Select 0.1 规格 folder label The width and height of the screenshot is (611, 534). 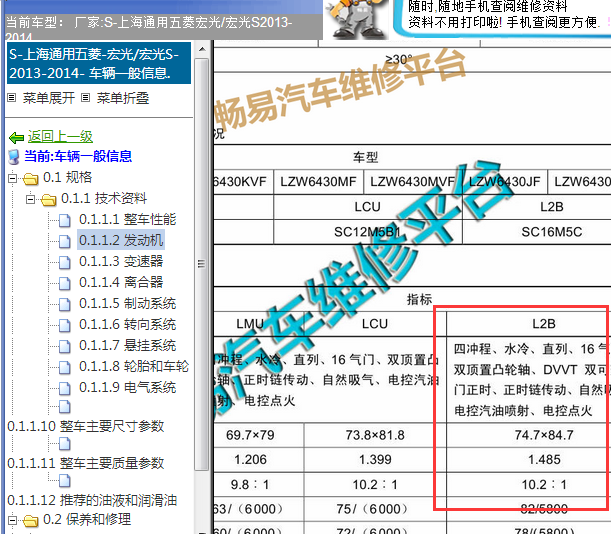[67, 177]
